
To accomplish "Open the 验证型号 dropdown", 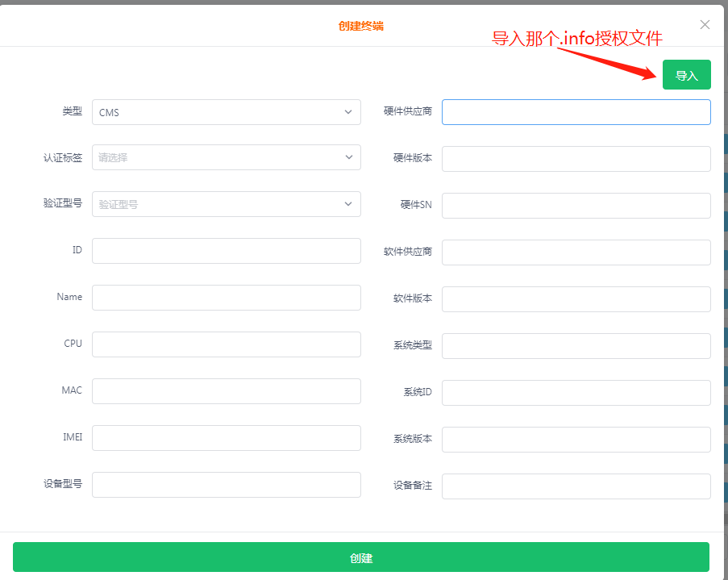I will [226, 204].
